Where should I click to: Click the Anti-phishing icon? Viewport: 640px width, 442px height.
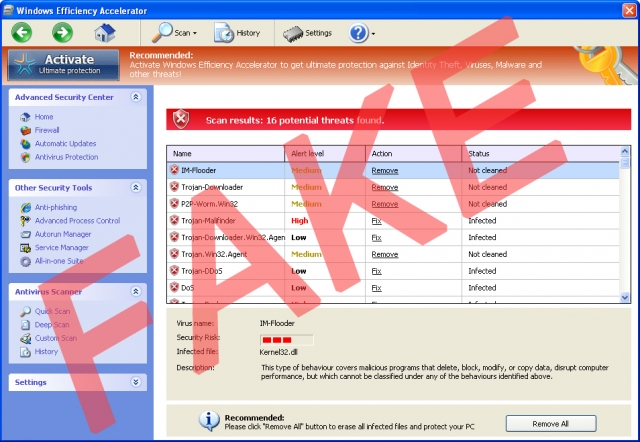coord(25,207)
